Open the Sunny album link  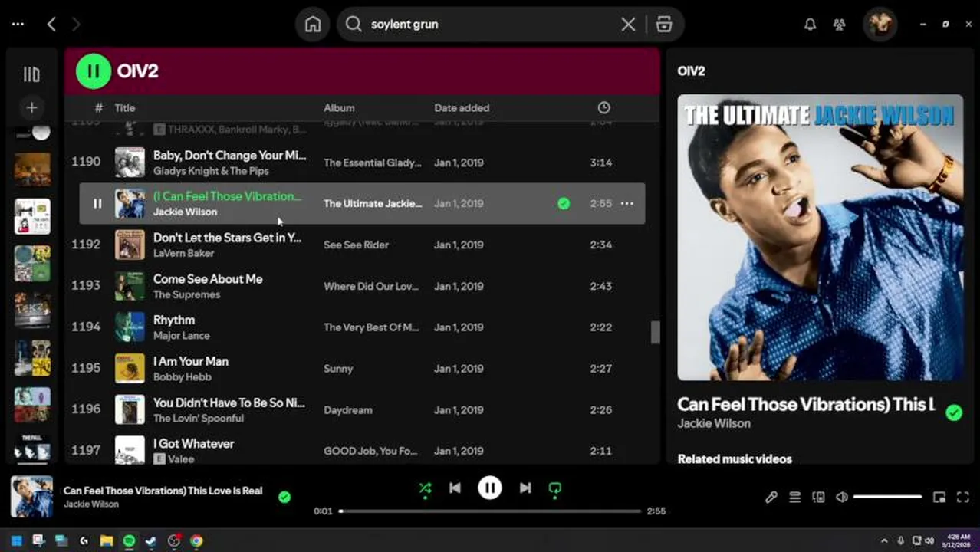pos(338,369)
